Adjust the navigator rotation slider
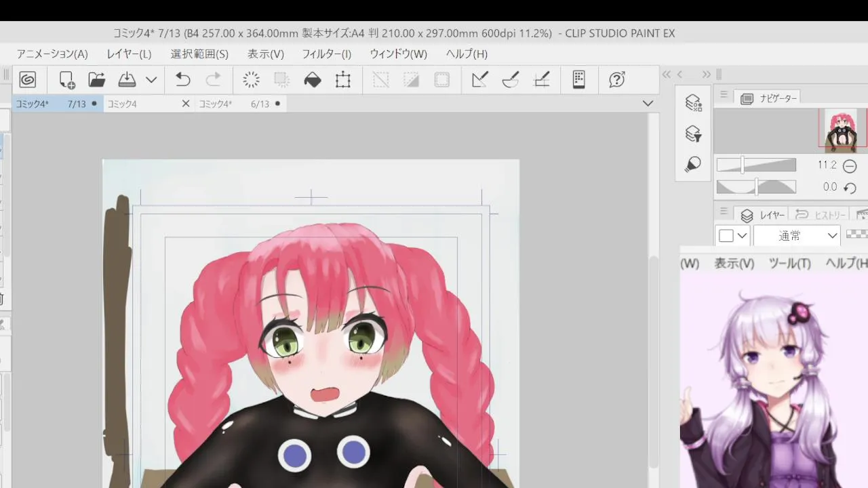Screen dimensions: 868x488 (756, 187)
